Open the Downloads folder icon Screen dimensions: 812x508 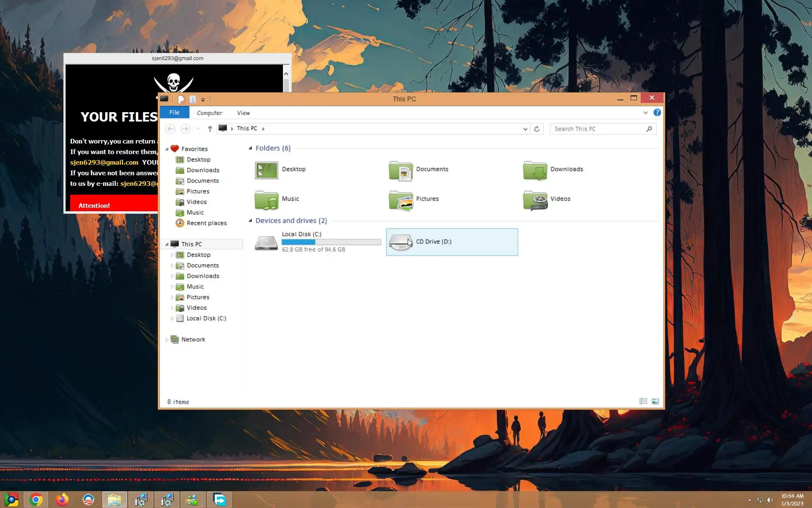click(x=535, y=170)
